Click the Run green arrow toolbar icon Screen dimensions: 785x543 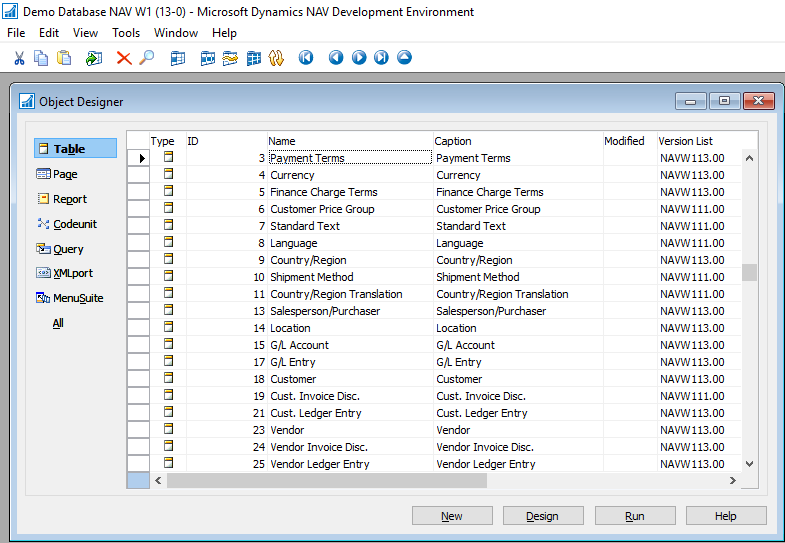click(94, 58)
